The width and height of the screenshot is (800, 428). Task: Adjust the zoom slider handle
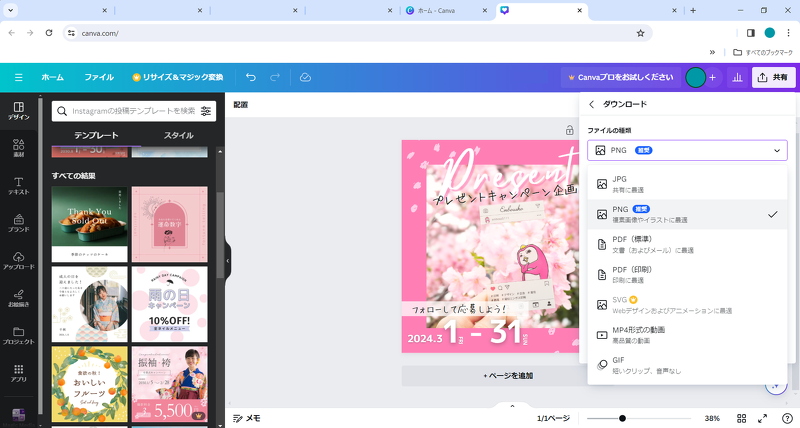tap(622, 418)
